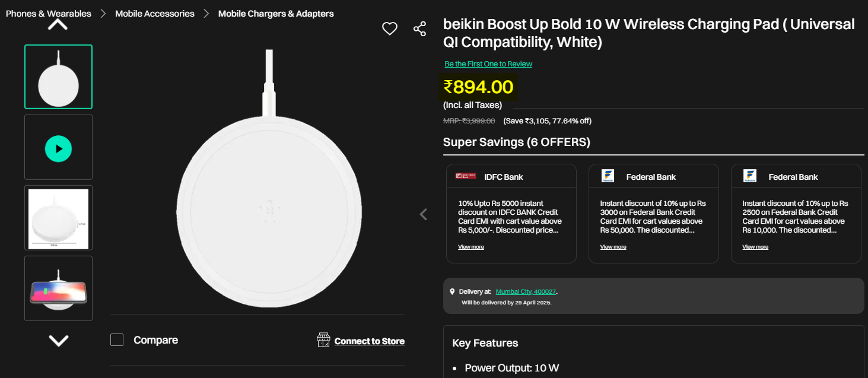Click the delivery location pin icon
This screenshot has height=378, width=868.
[x=452, y=291]
